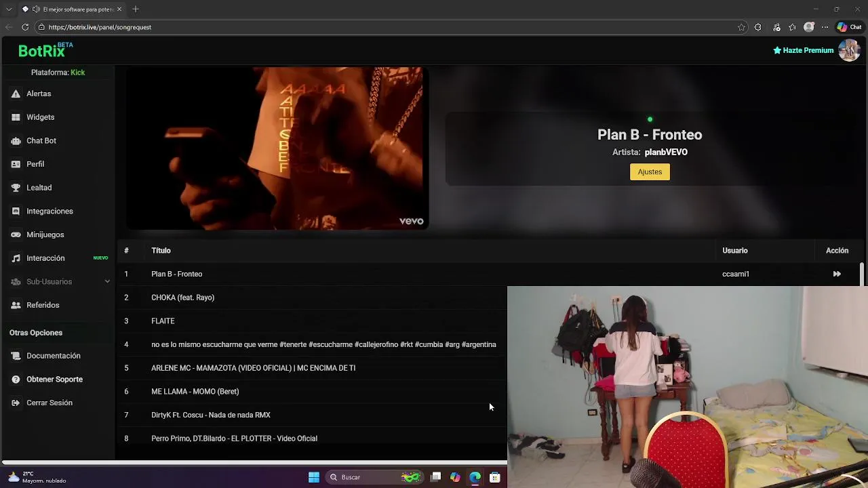Open browser favorites list icon
Image resolution: width=868 pixels, height=488 pixels.
tap(792, 27)
